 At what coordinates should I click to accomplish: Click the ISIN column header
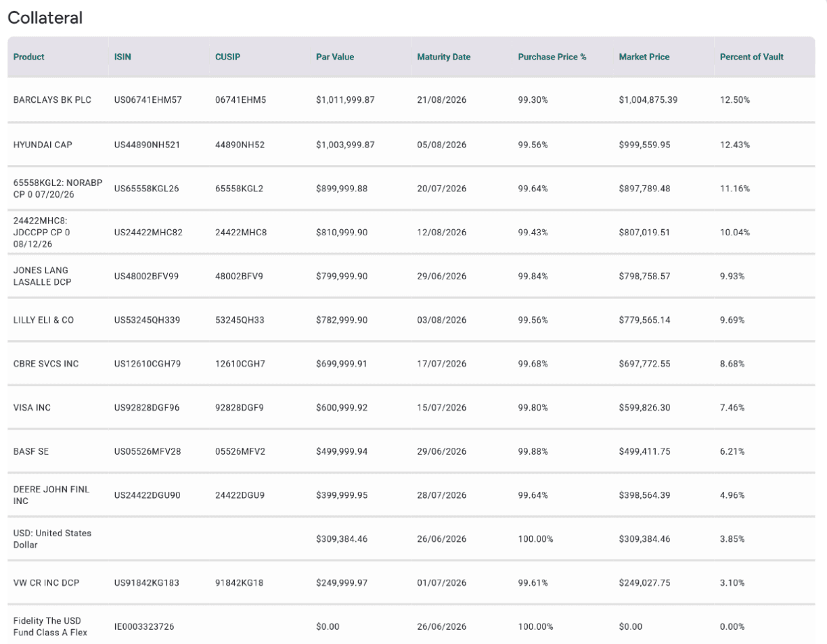pyautogui.click(x=122, y=57)
